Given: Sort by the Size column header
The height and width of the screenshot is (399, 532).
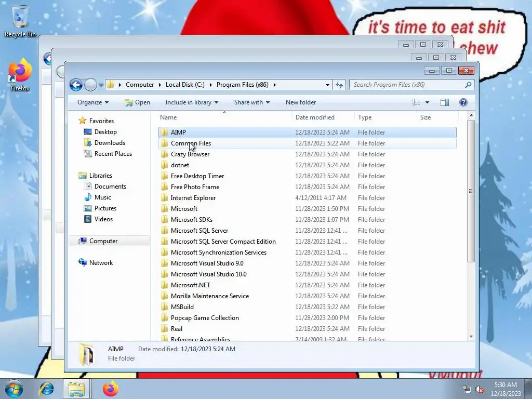Looking at the screenshot, I should (437, 117).
